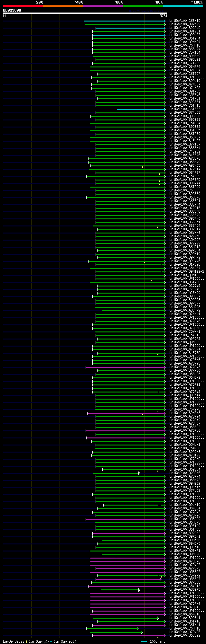Select hit label UniRef100_D0ABE4

[x=185, y=508]
